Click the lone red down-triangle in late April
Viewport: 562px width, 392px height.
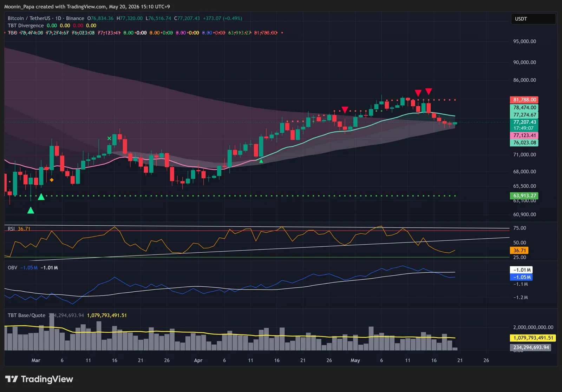point(345,110)
